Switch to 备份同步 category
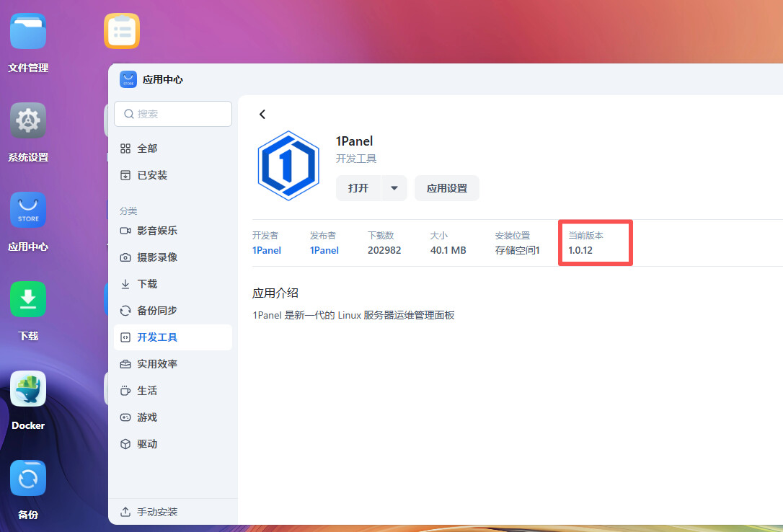Viewport: 783px width, 532px height. point(157,311)
